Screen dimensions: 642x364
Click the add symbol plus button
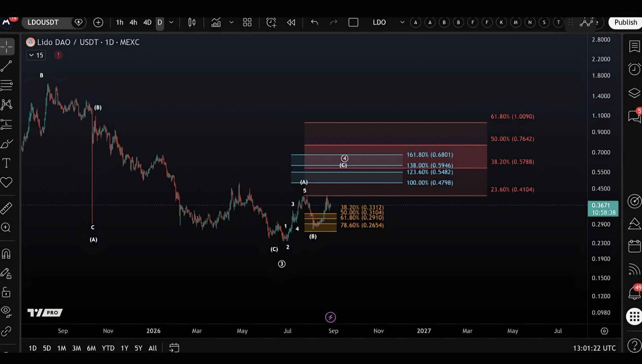point(98,22)
